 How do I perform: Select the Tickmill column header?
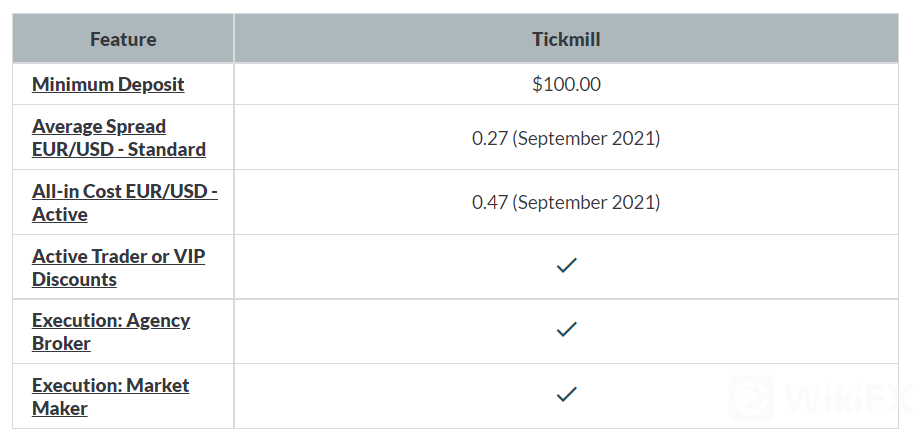click(x=566, y=40)
